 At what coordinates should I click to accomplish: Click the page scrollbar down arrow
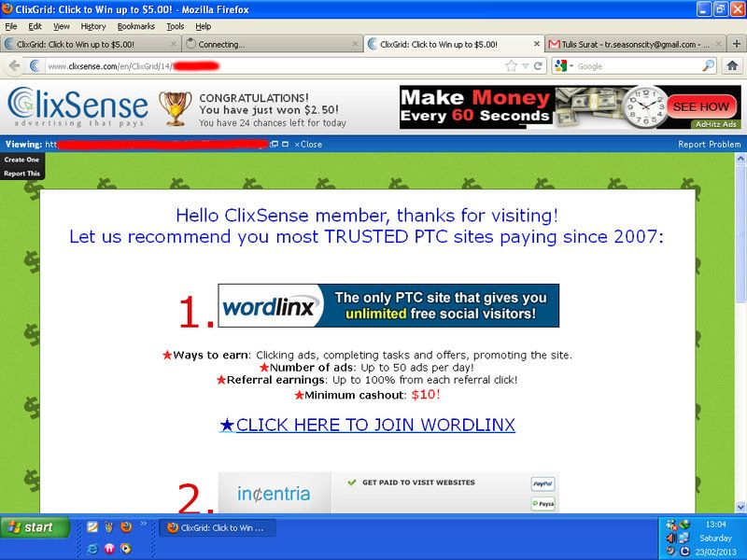point(740,507)
